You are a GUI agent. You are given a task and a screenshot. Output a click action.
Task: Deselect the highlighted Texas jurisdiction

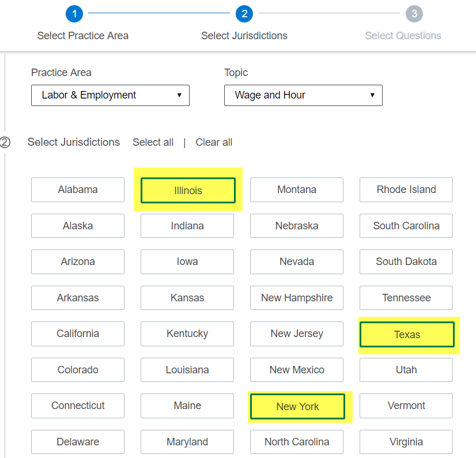pos(407,334)
